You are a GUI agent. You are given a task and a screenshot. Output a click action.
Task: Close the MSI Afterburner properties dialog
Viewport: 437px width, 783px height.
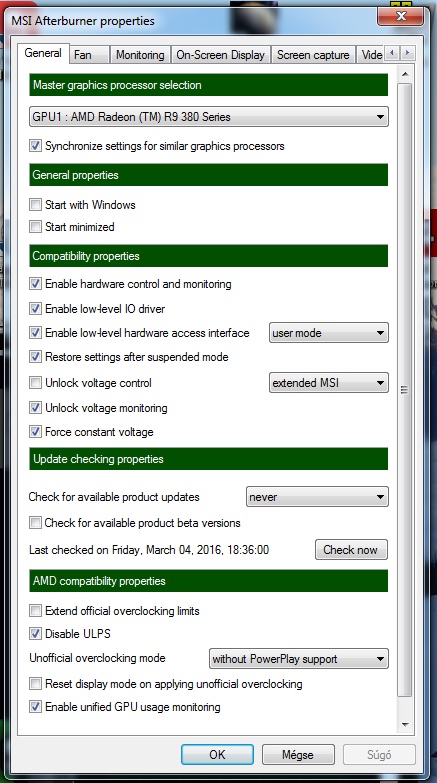coord(401,16)
